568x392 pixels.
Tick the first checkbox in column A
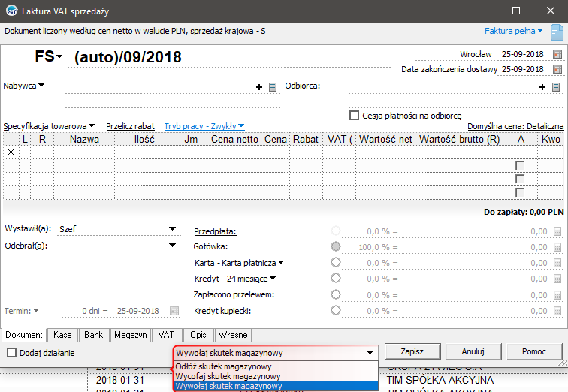[x=520, y=165]
